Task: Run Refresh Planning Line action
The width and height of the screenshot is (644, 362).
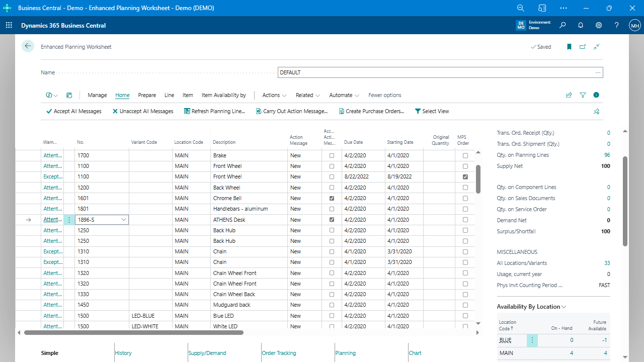Action: pos(215,111)
